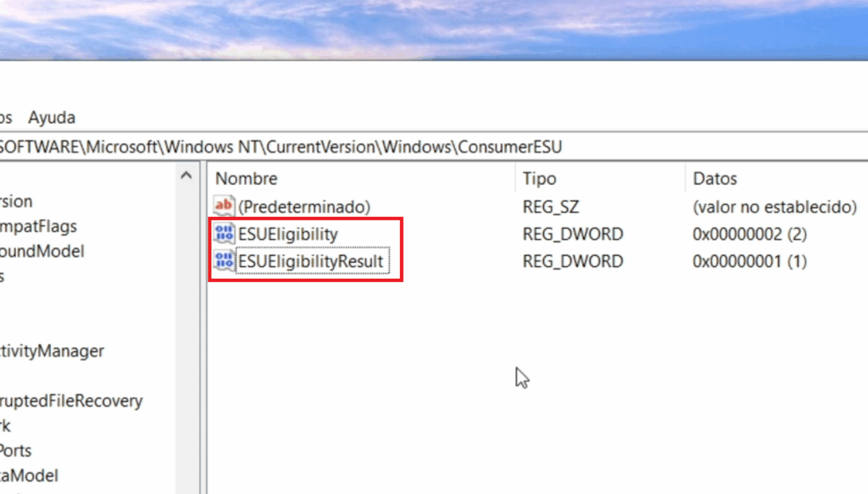This screenshot has height=494, width=868.
Task: Click the REG_SZ type cell
Action: (553, 206)
